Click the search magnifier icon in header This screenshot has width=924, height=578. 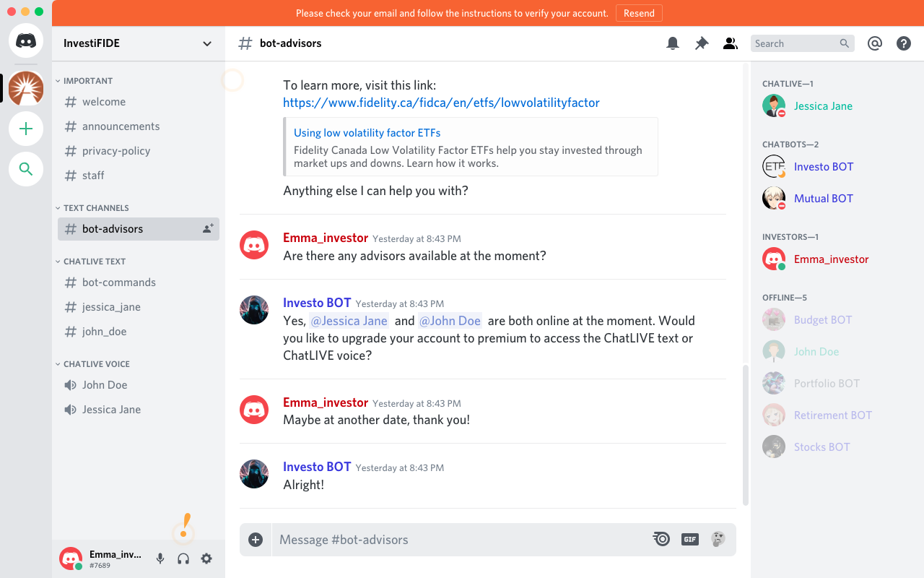[x=845, y=43]
